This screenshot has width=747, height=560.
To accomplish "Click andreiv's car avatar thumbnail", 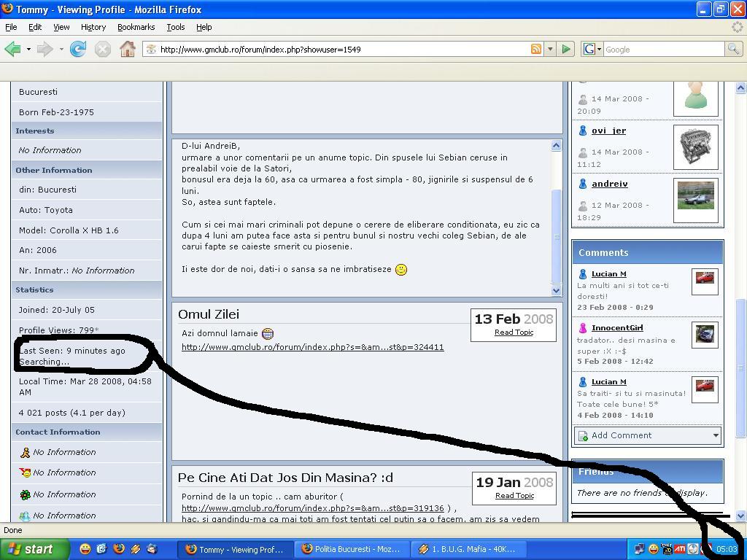I will 695,196.
